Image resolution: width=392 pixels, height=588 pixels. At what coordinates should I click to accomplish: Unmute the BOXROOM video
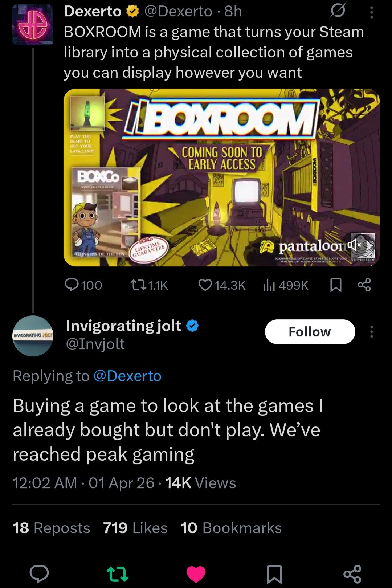[354, 245]
